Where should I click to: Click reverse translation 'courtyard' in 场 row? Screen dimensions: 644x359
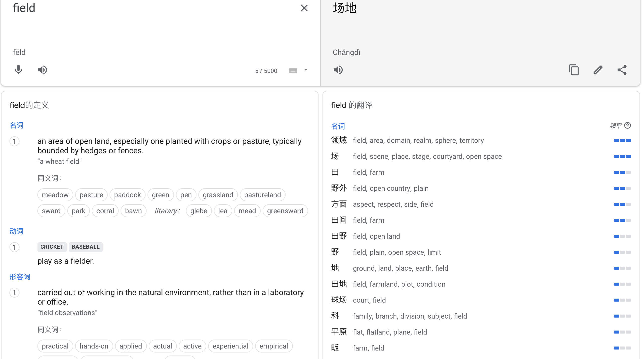(448, 157)
